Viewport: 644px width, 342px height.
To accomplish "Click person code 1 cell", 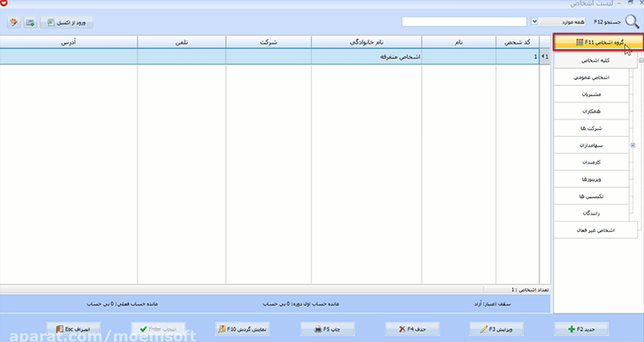I will pos(518,57).
